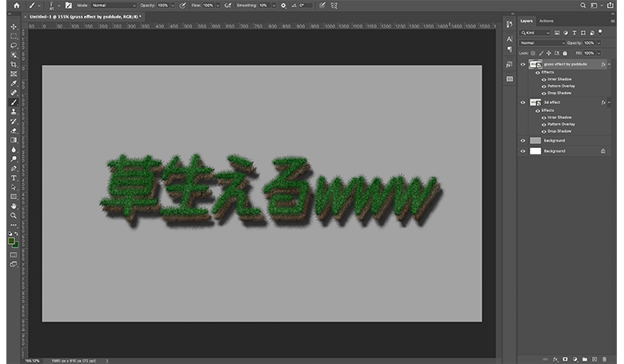Open the layer filter Kind dropdown
Image resolution: width=624 pixels, height=364 pixels.
(x=535, y=33)
